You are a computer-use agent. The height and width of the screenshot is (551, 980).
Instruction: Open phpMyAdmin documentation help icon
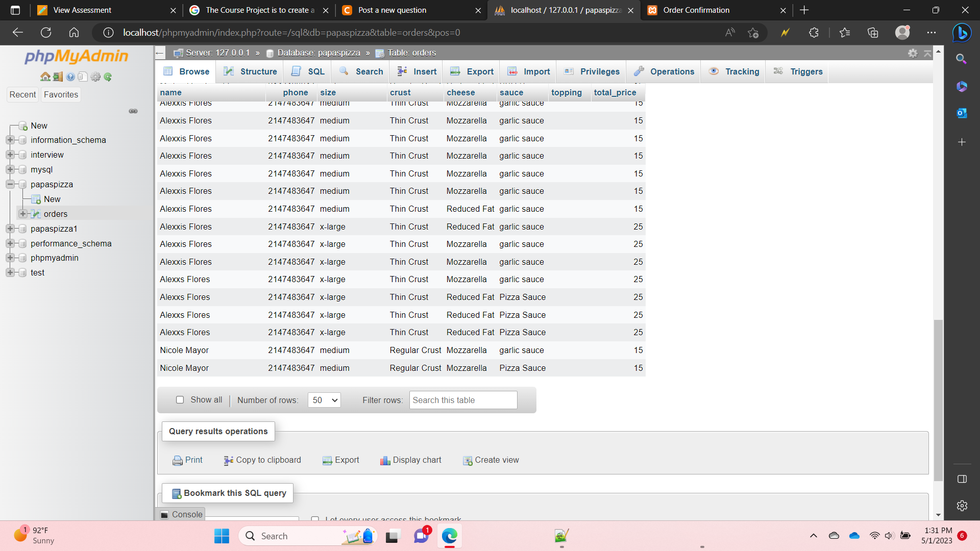click(x=70, y=77)
